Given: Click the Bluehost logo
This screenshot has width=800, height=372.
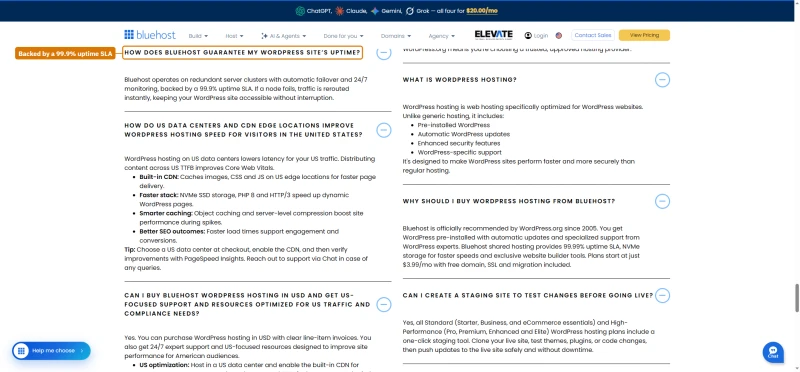Looking at the screenshot, I should [149, 35].
